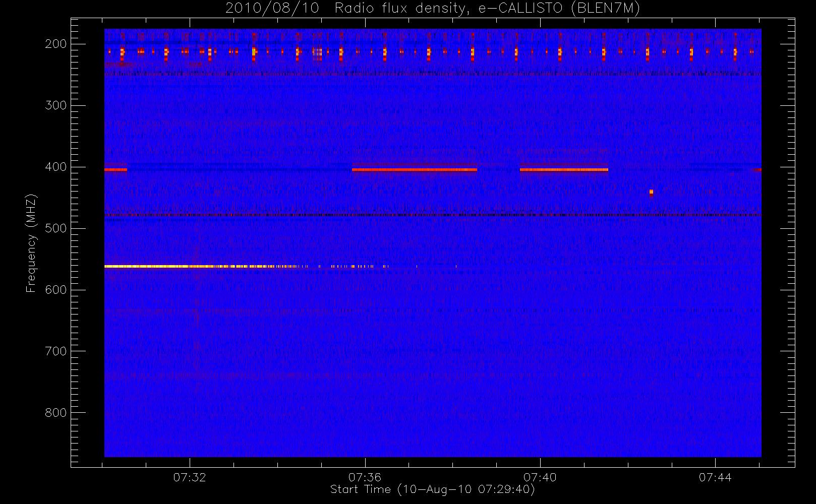Image resolution: width=816 pixels, height=504 pixels.
Task: Click the dark interference line near 480 MHz
Action: (x=433, y=215)
